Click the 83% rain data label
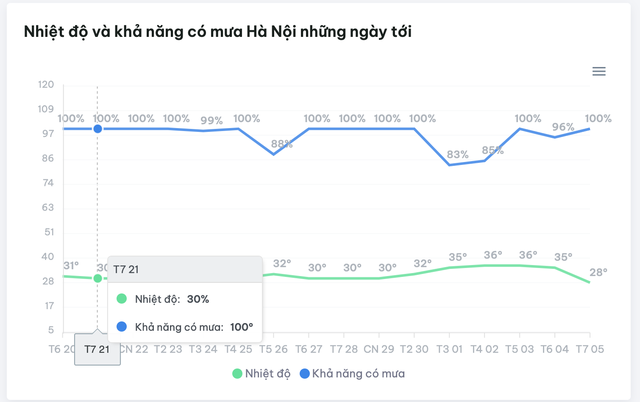The height and width of the screenshot is (402, 640). (457, 155)
